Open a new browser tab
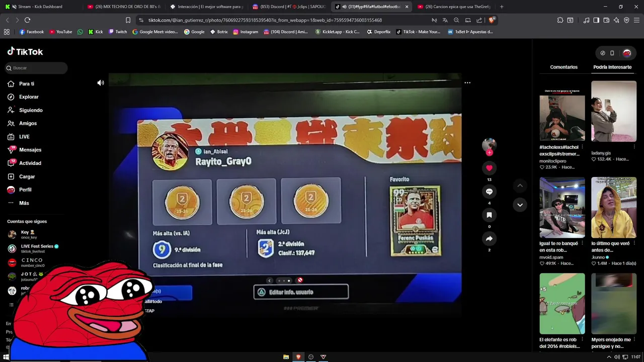 [502, 7]
